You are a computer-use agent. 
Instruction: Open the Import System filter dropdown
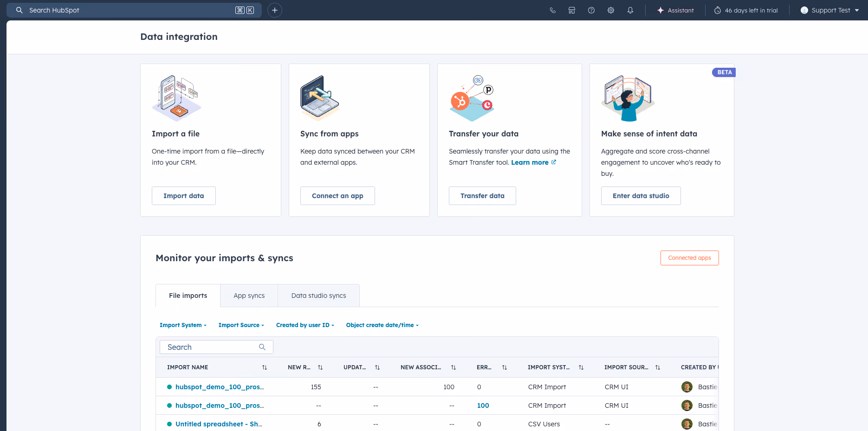183,325
